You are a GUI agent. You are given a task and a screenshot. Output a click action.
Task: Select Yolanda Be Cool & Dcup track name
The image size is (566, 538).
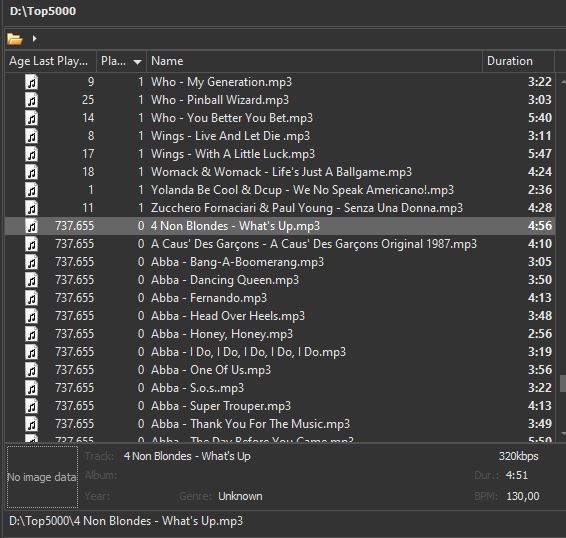point(302,190)
